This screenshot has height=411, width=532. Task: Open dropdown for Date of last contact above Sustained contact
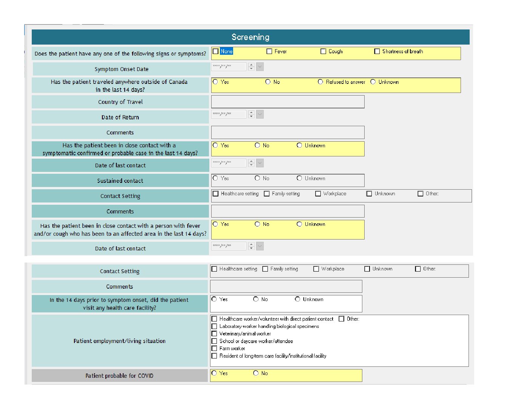(x=260, y=163)
